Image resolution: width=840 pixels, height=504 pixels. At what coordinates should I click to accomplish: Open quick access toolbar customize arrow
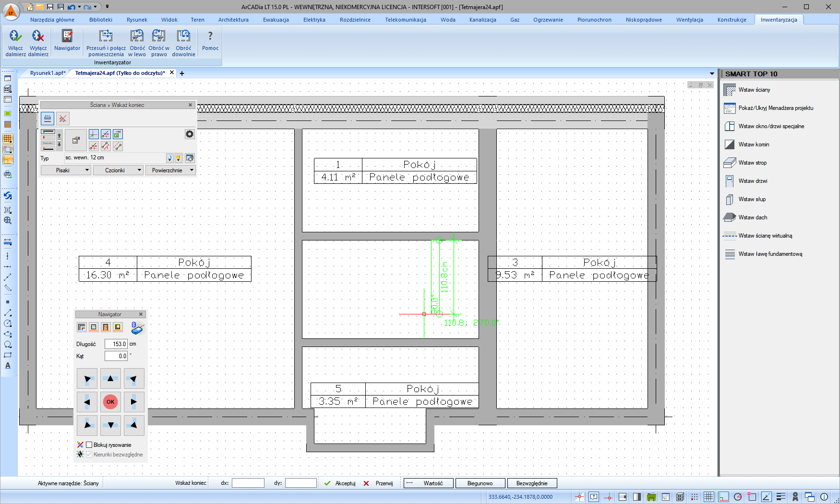(x=107, y=7)
